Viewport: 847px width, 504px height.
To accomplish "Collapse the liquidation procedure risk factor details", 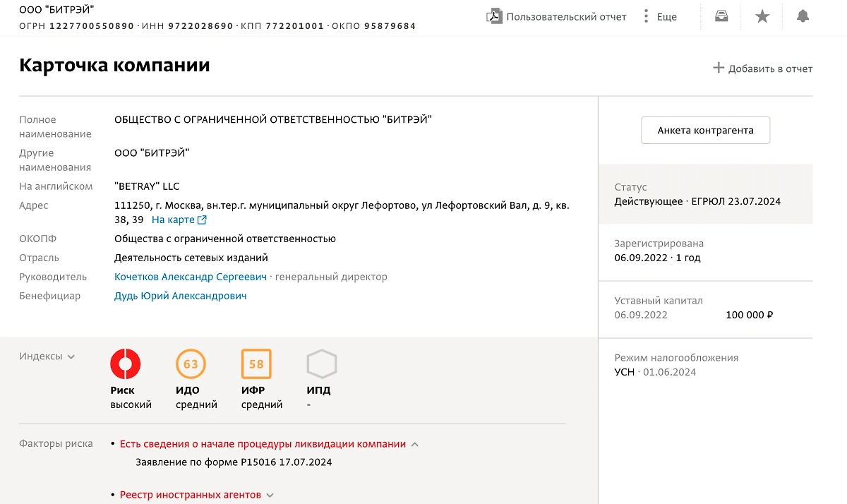I will (x=415, y=443).
